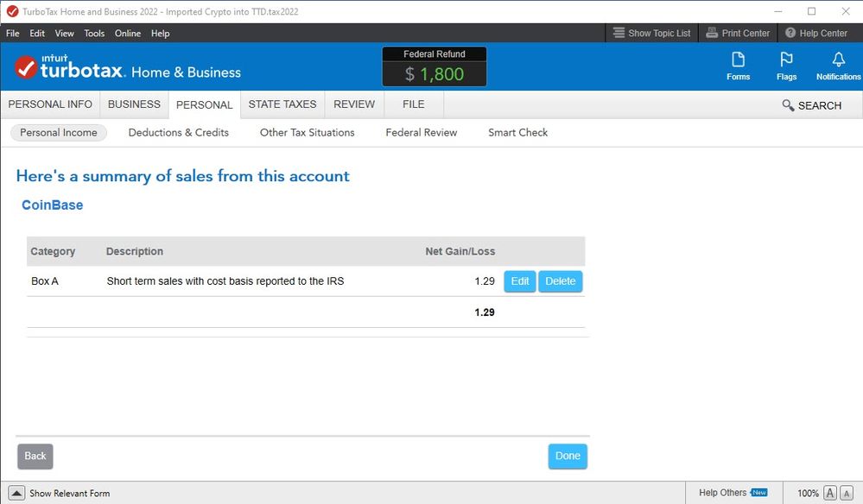Screen dimensions: 863x504
Task: Select Deductions & Credits subtab
Action: click(178, 132)
